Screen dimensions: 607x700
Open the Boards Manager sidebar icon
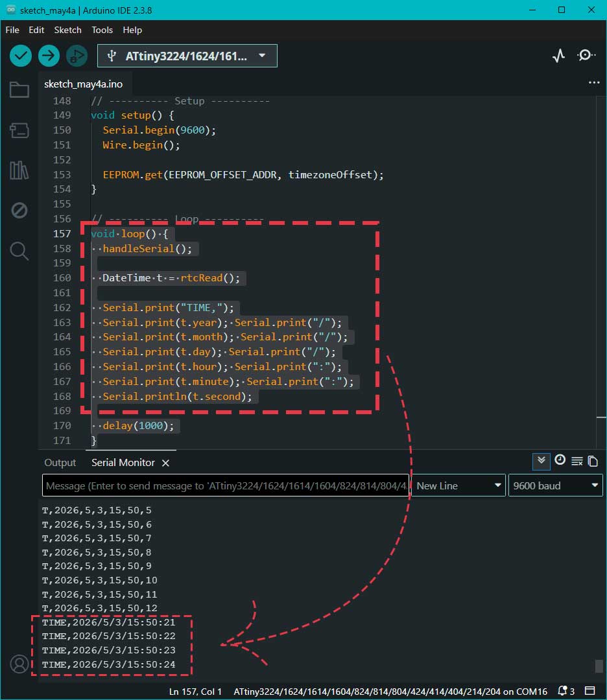click(x=19, y=130)
